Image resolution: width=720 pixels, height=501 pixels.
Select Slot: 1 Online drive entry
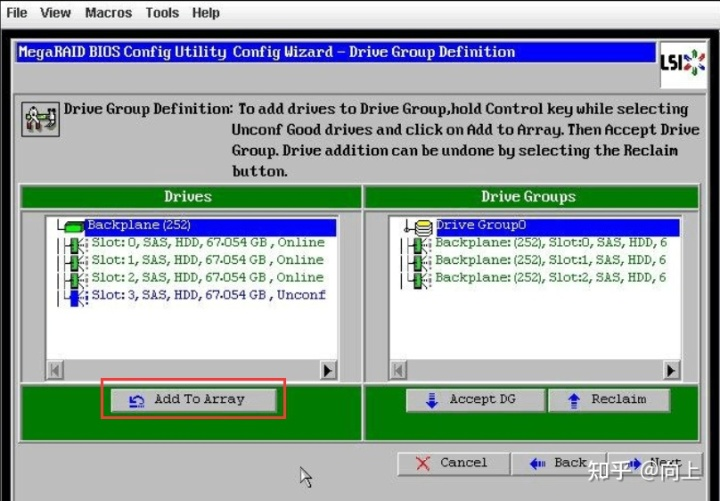pyautogui.click(x=208, y=260)
